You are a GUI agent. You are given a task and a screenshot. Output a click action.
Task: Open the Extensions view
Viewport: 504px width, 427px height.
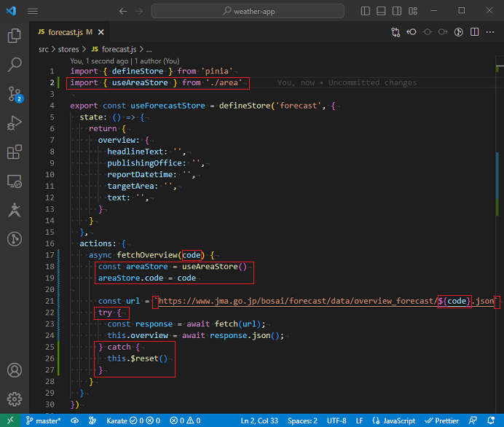(x=15, y=152)
